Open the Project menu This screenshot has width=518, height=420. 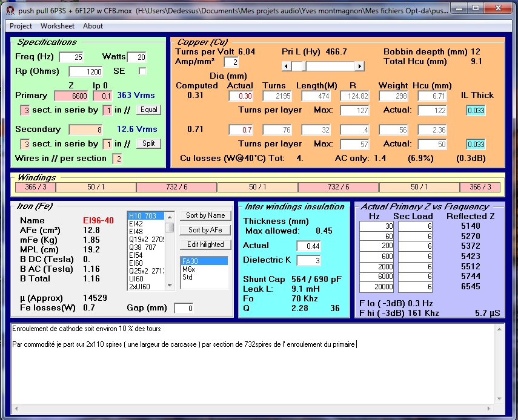tap(21, 26)
